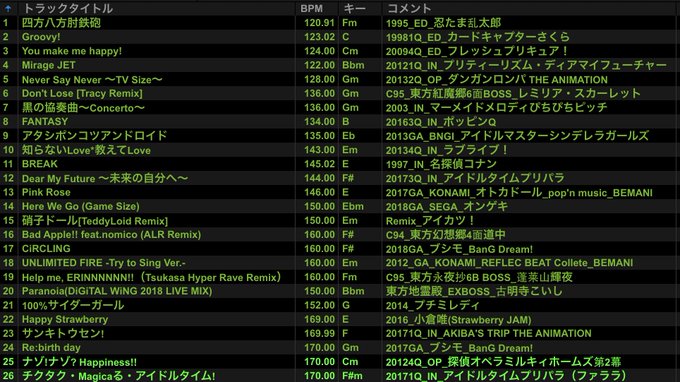Select track サンキトウセン!
This screenshot has height=382, width=680.
[x=63, y=333]
